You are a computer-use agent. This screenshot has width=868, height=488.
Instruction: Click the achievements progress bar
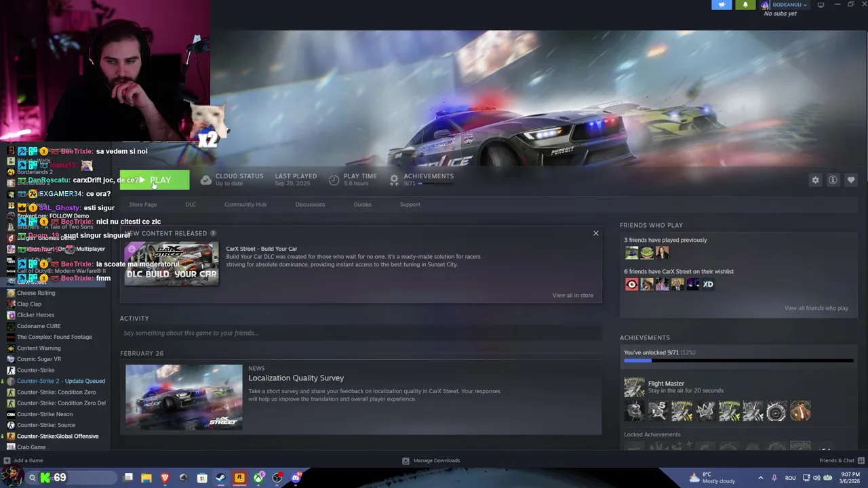pos(738,361)
